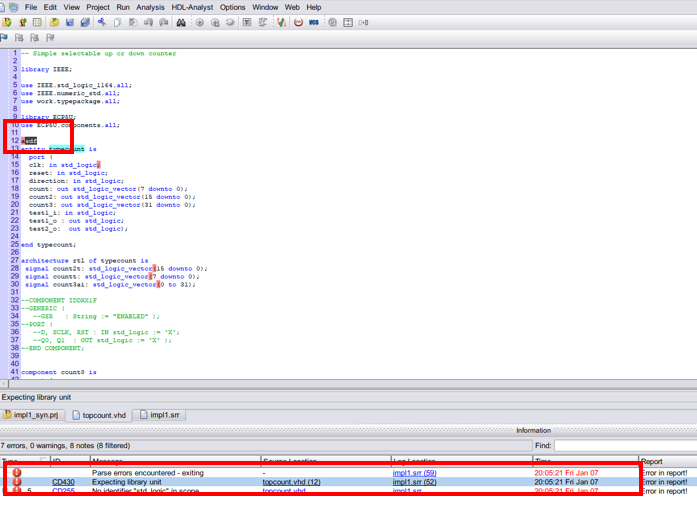The width and height of the screenshot is (697, 508).
Task: Open the HDL-Analyst menu
Action: (192, 7)
